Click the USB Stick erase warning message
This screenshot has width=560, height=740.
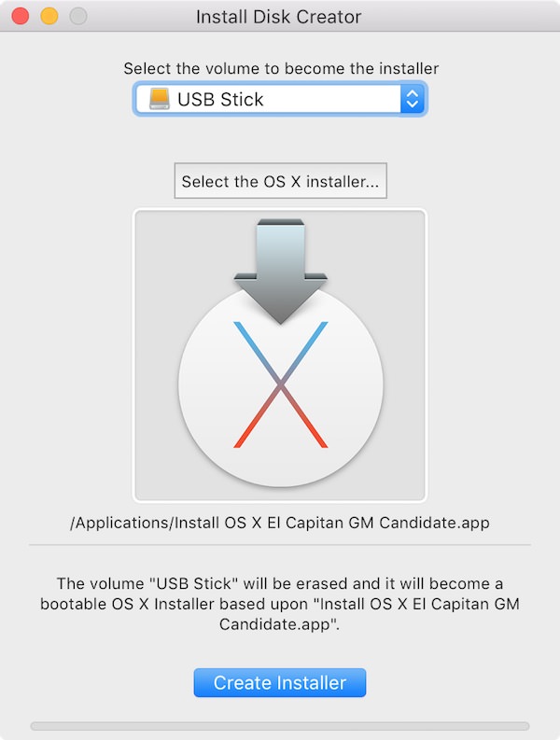tap(280, 604)
